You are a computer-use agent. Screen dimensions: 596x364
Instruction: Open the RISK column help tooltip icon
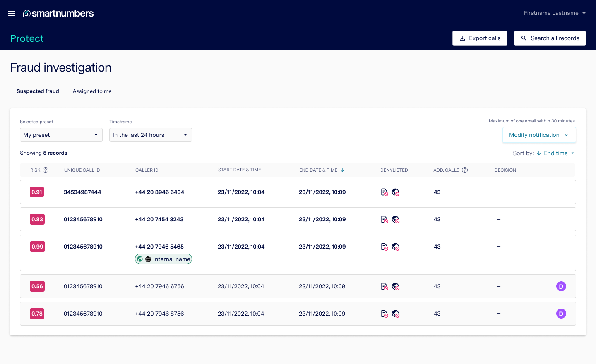(x=46, y=170)
